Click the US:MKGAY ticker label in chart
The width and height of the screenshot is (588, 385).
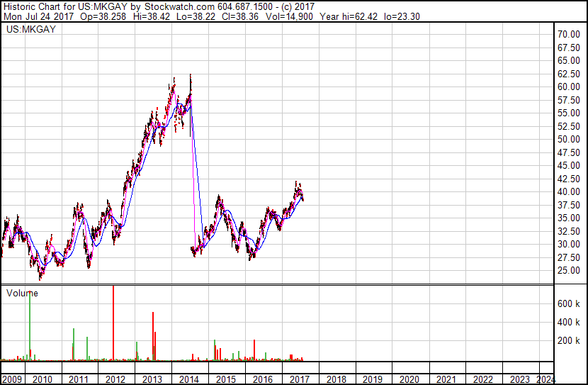click(31, 29)
